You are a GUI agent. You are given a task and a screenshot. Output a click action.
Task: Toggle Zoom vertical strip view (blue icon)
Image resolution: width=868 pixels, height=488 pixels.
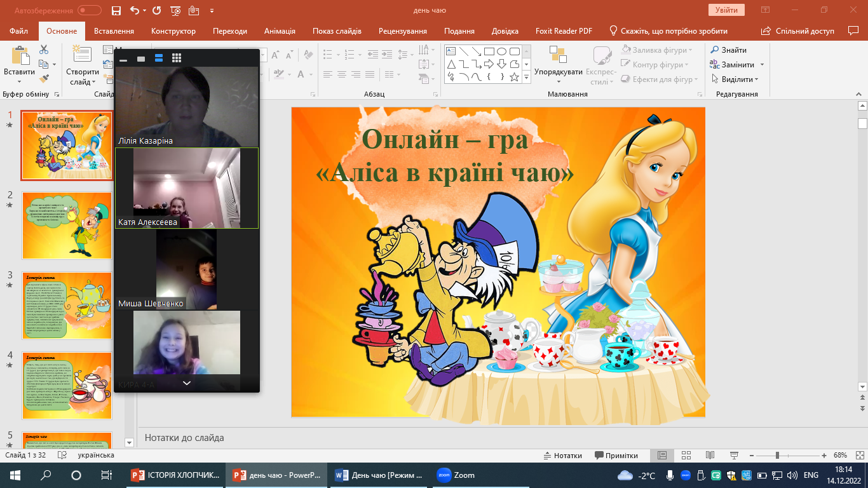[x=159, y=58]
